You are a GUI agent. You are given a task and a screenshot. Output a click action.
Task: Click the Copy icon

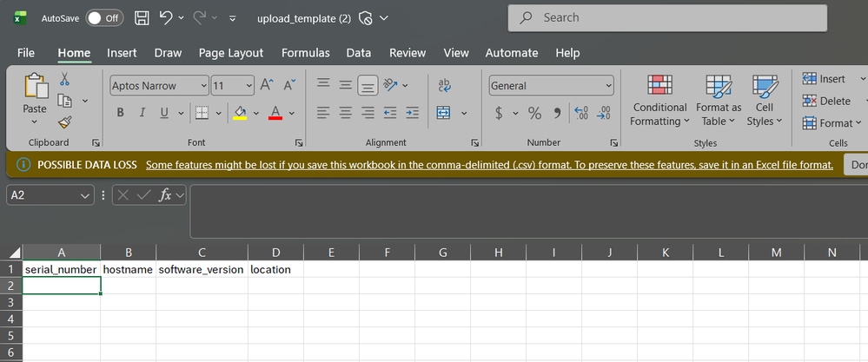point(65,102)
